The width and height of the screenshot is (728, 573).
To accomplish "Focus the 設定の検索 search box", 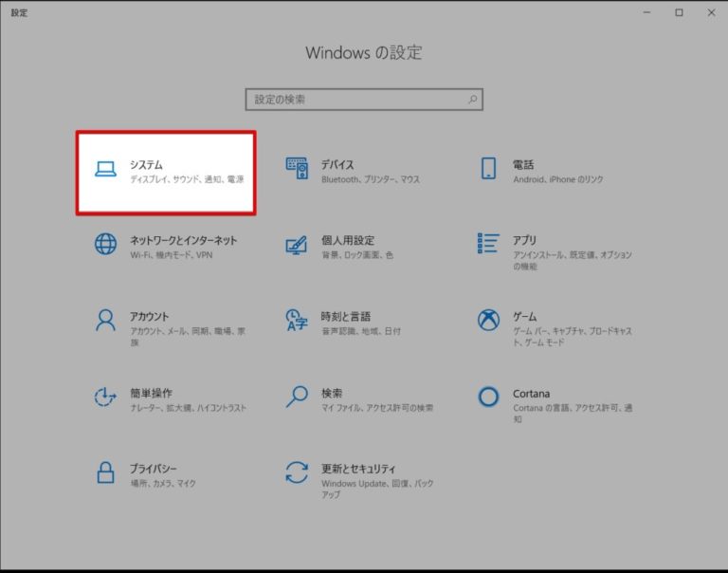I will pos(355,100).
